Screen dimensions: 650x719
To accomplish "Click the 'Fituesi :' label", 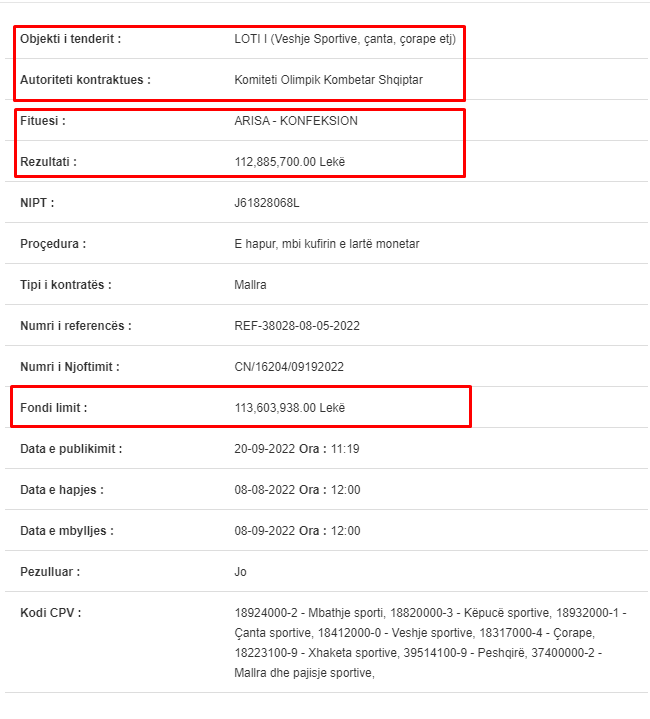I will point(43,121).
